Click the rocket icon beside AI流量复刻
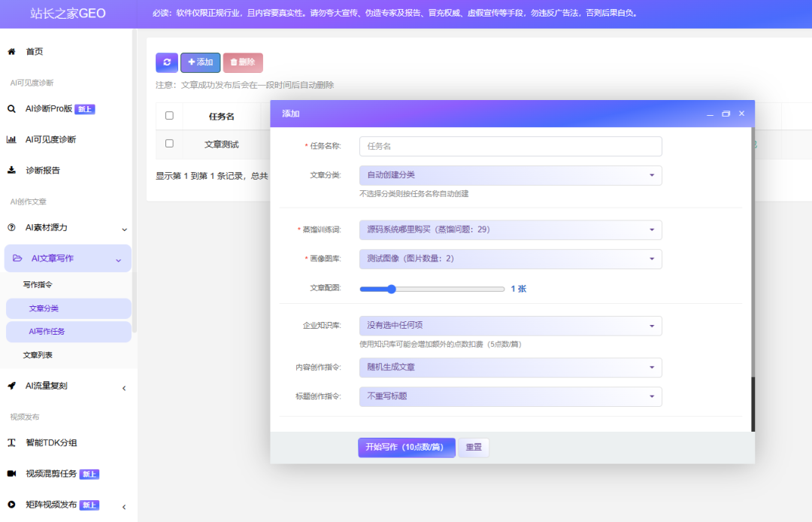The height and width of the screenshot is (522, 812). [x=11, y=386]
